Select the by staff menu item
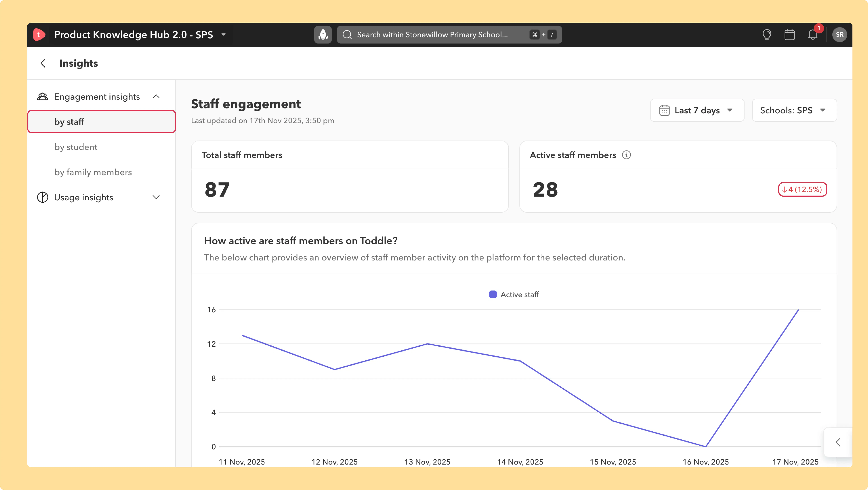Image resolution: width=868 pixels, height=490 pixels. pyautogui.click(x=101, y=121)
